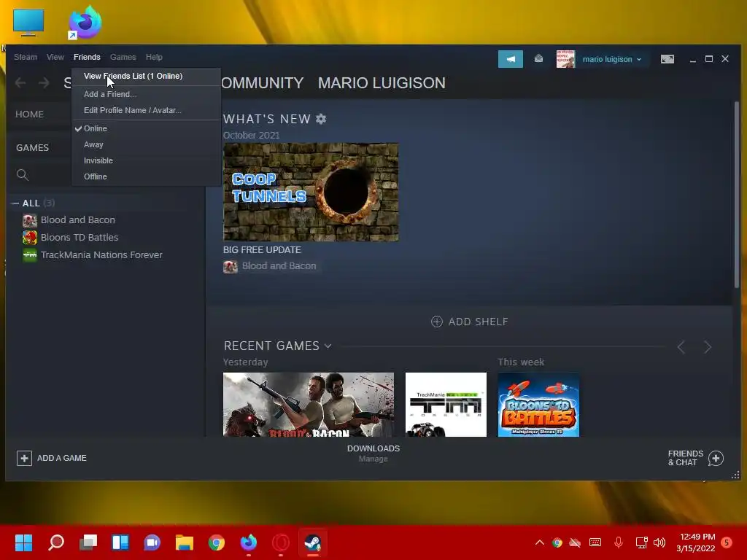Adjust system volume speaker icon

[659, 542]
